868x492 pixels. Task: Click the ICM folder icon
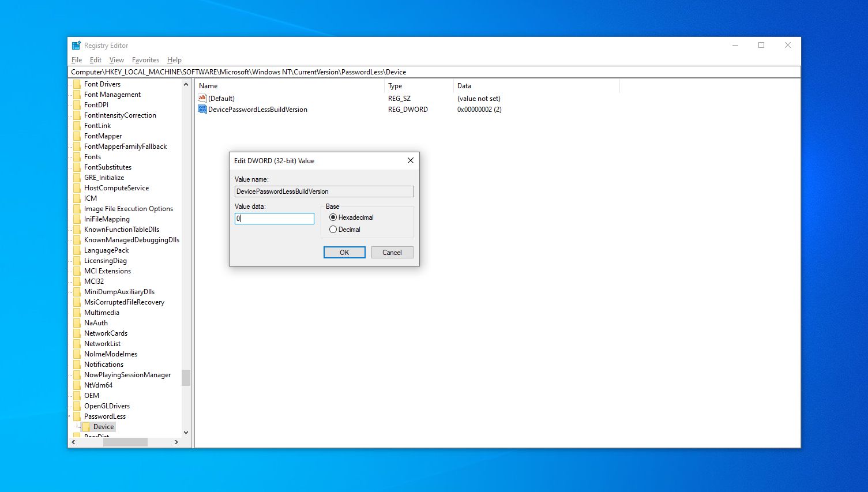coord(77,198)
